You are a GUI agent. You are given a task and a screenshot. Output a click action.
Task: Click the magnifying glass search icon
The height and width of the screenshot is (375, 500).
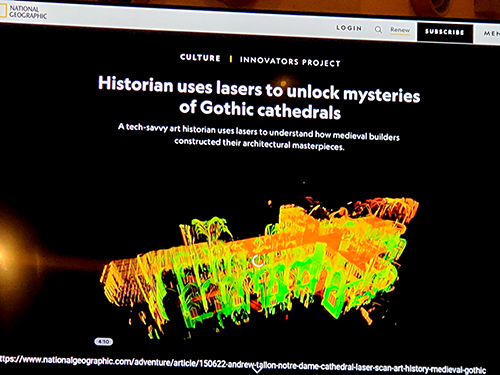click(x=378, y=30)
